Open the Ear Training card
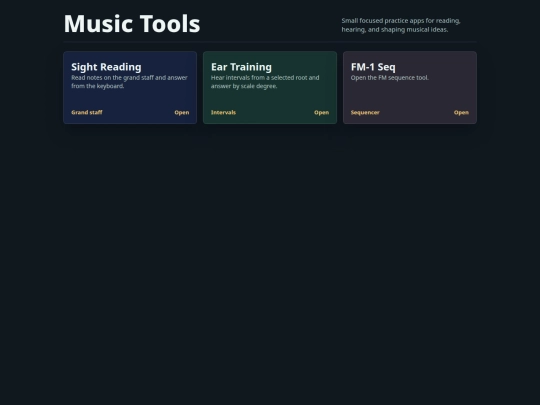 pos(270,87)
